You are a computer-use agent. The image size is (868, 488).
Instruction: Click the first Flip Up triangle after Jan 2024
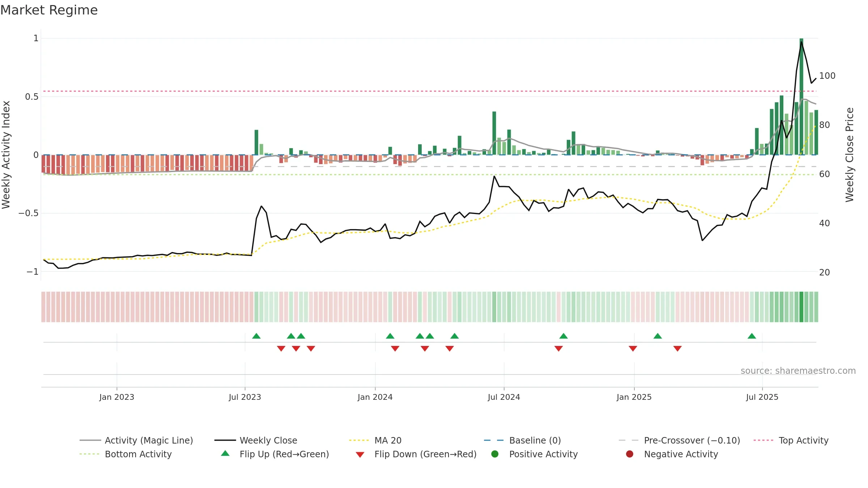pyautogui.click(x=390, y=336)
